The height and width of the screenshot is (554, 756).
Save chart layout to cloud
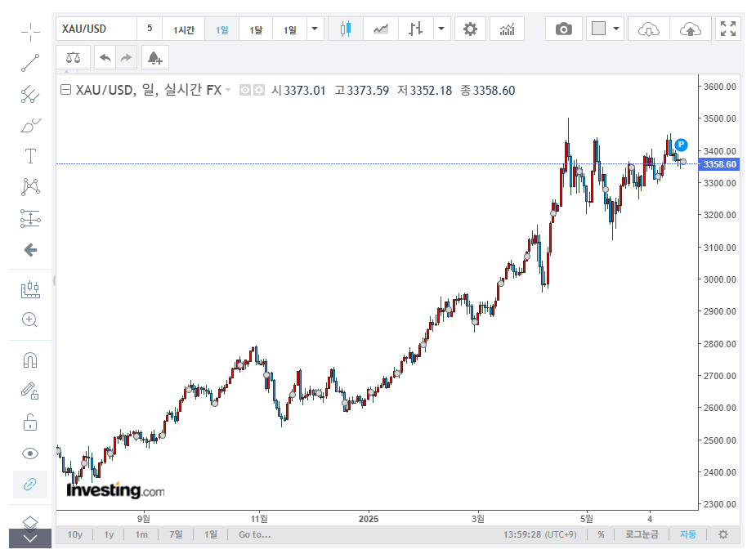[x=691, y=29]
